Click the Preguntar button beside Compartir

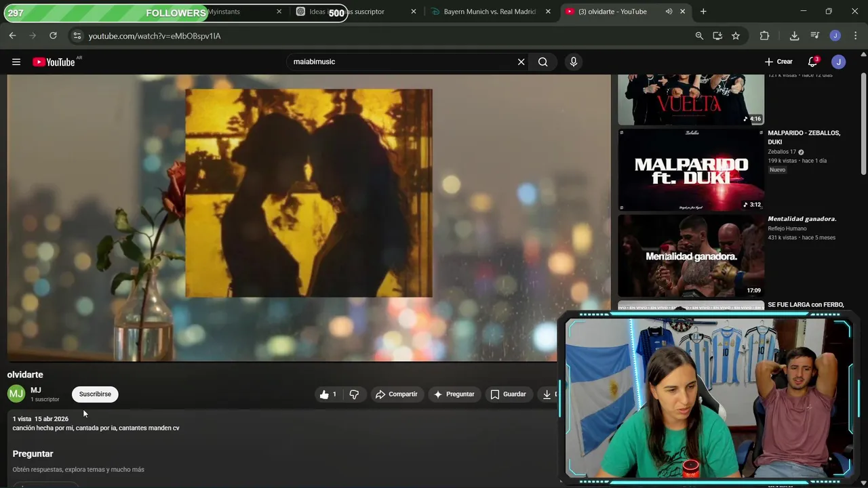[x=454, y=394]
